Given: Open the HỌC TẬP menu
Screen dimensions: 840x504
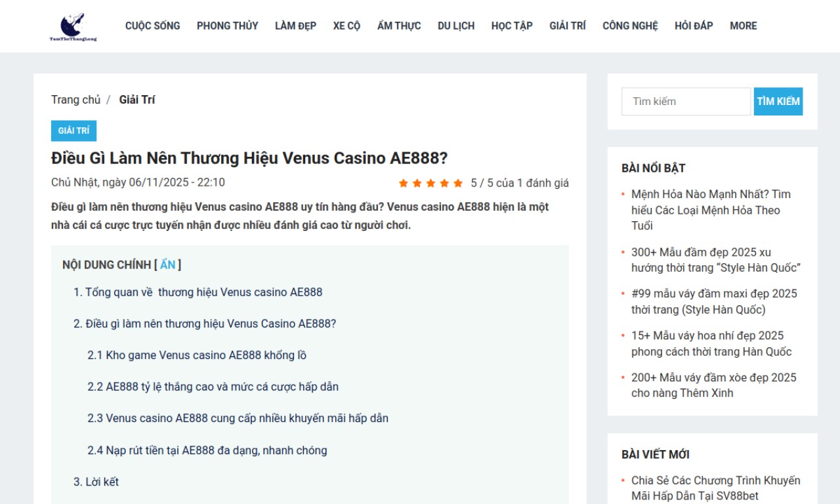Looking at the screenshot, I should pyautogui.click(x=512, y=26).
